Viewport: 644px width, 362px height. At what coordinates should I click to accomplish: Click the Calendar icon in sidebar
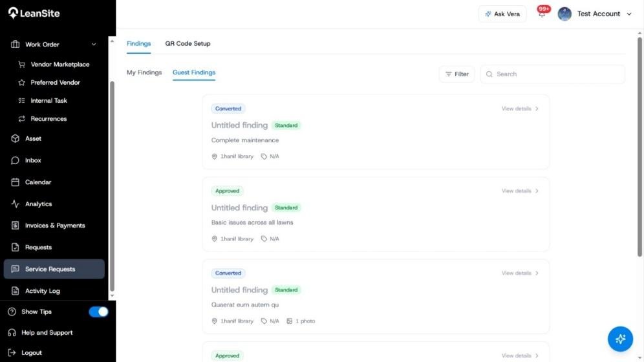point(16,182)
